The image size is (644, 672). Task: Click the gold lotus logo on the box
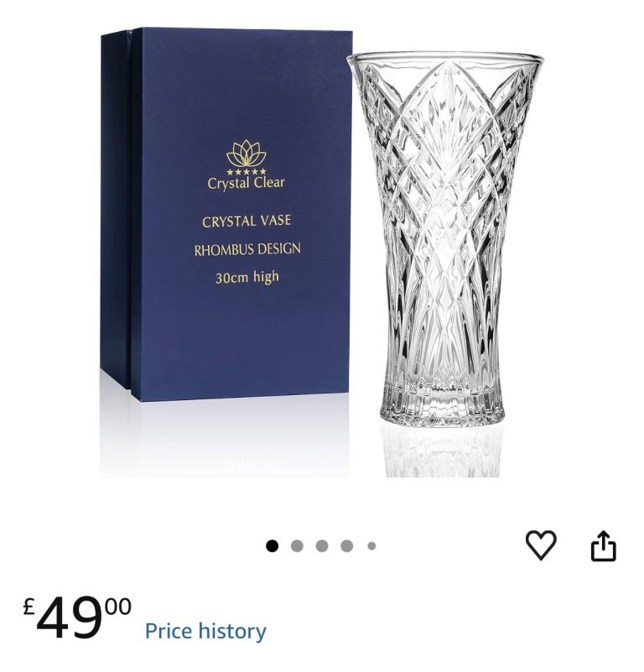pos(246,154)
